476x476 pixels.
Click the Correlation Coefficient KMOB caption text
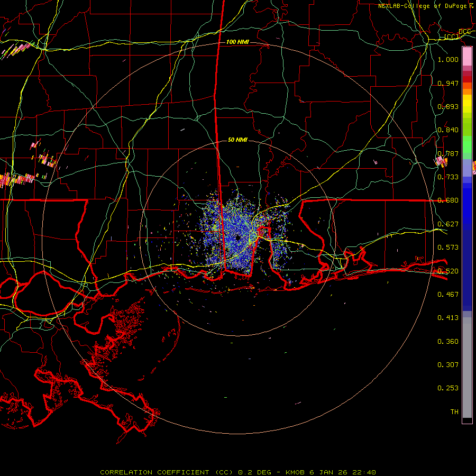(x=238, y=472)
